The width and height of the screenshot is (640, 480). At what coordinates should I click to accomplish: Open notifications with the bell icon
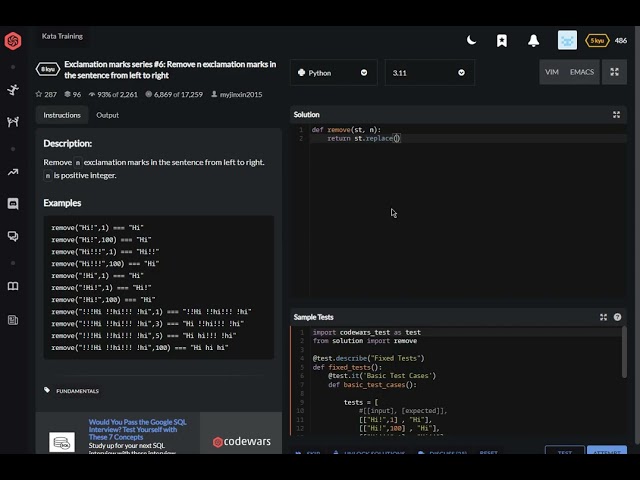pyautogui.click(x=533, y=41)
